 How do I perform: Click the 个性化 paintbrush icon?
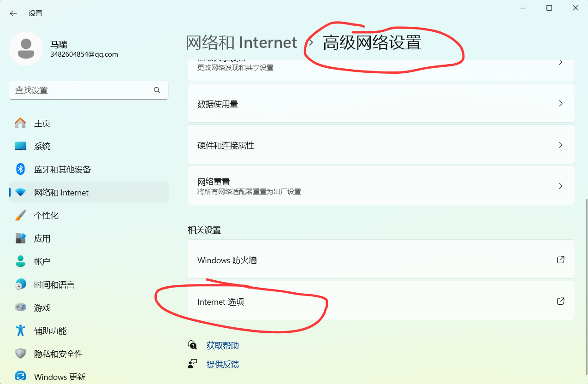pyautogui.click(x=20, y=215)
